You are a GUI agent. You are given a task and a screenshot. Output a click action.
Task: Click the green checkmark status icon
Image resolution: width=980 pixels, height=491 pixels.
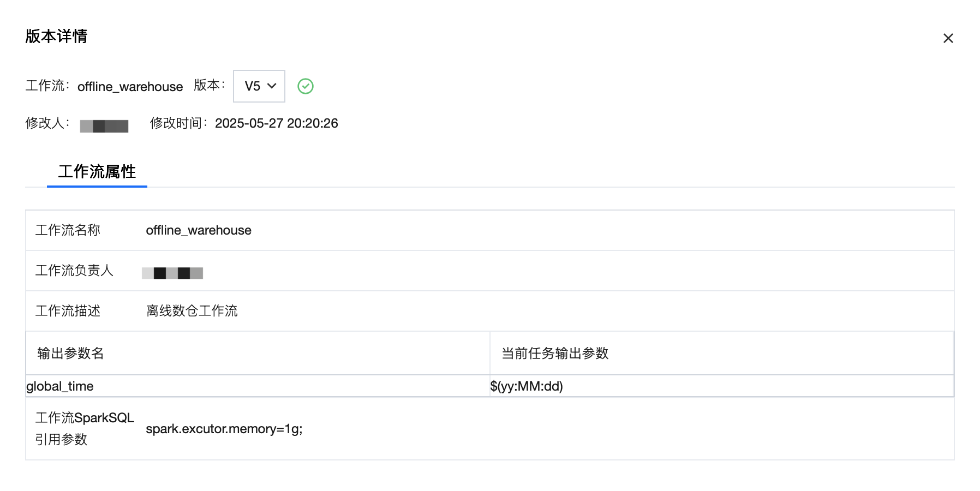click(x=306, y=86)
